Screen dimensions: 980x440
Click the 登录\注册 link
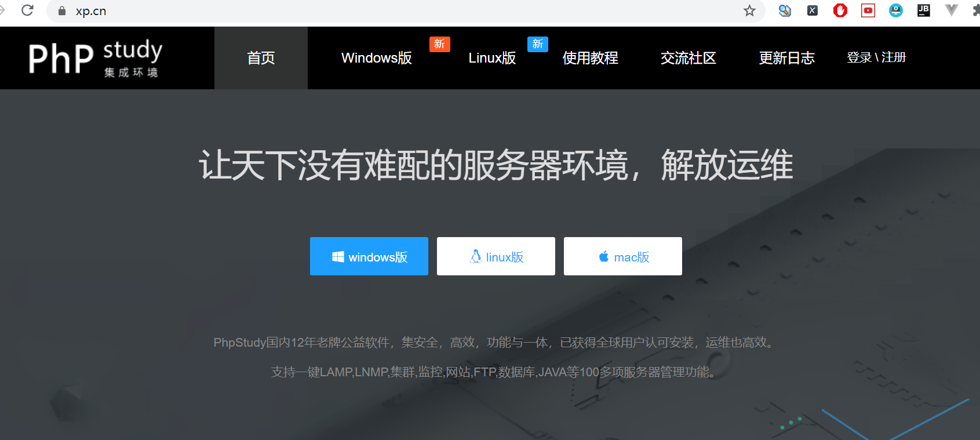coord(876,57)
